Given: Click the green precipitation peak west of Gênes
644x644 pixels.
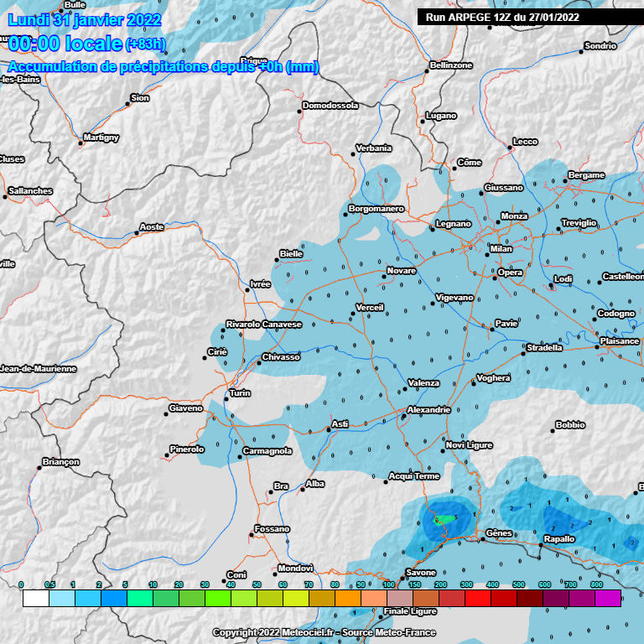Looking at the screenshot, I should point(444,519).
